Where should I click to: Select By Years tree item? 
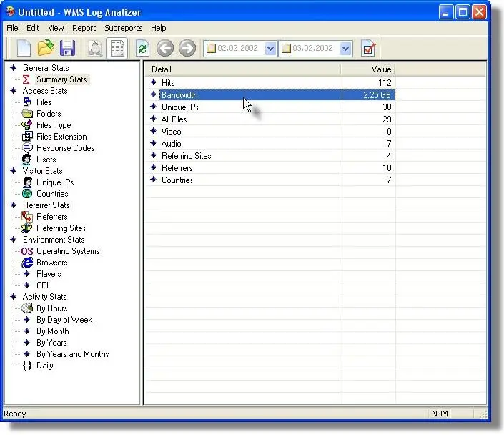51,343
